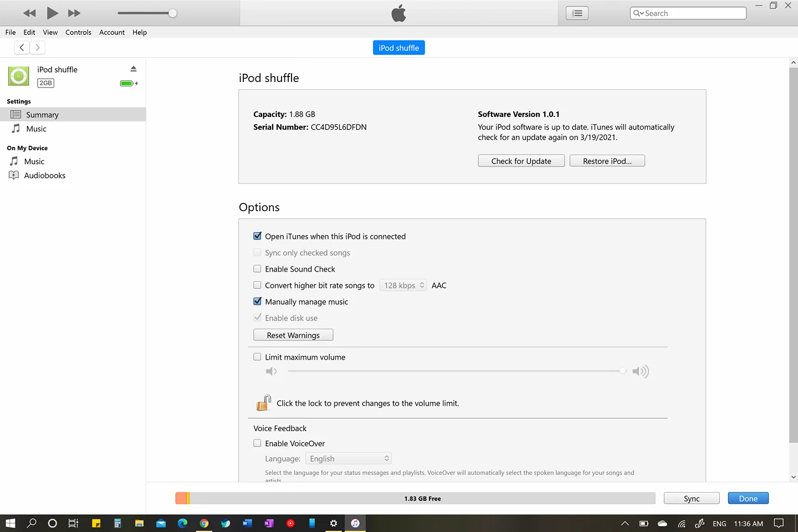
Task: Click the Search input field
Action: (688, 13)
